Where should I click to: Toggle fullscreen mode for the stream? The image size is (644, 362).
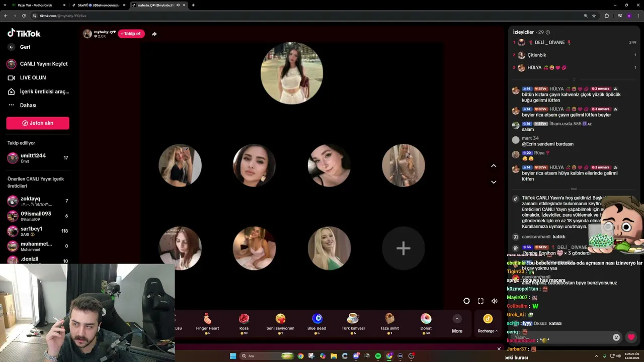[x=480, y=301]
